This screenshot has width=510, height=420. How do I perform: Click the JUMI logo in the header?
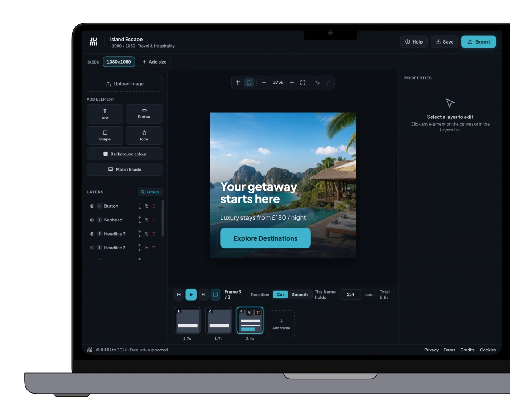click(94, 42)
